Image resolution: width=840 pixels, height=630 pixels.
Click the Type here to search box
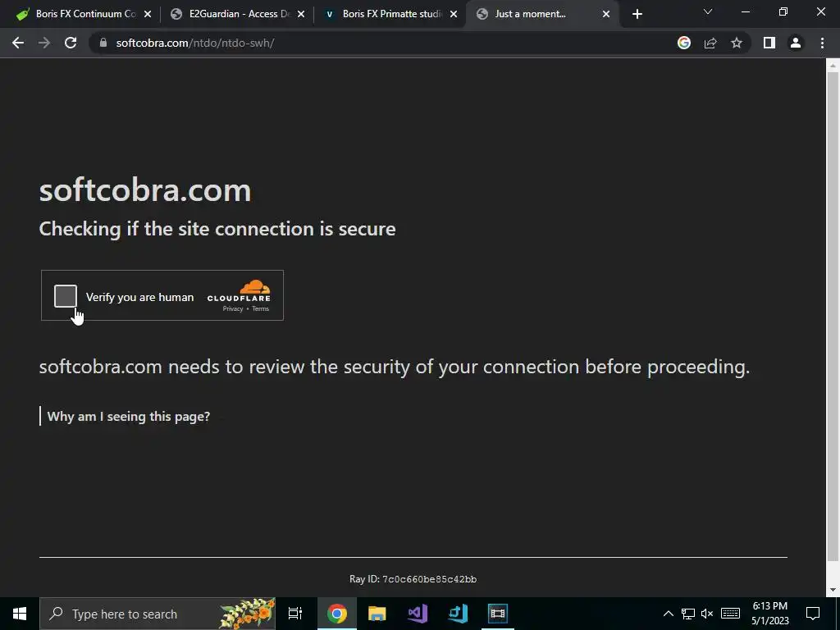click(157, 614)
